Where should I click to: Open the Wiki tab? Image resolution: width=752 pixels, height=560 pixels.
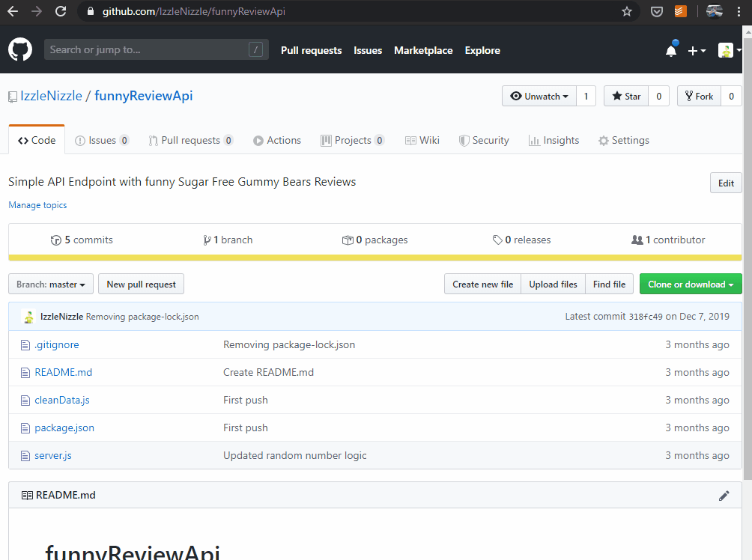click(x=422, y=140)
